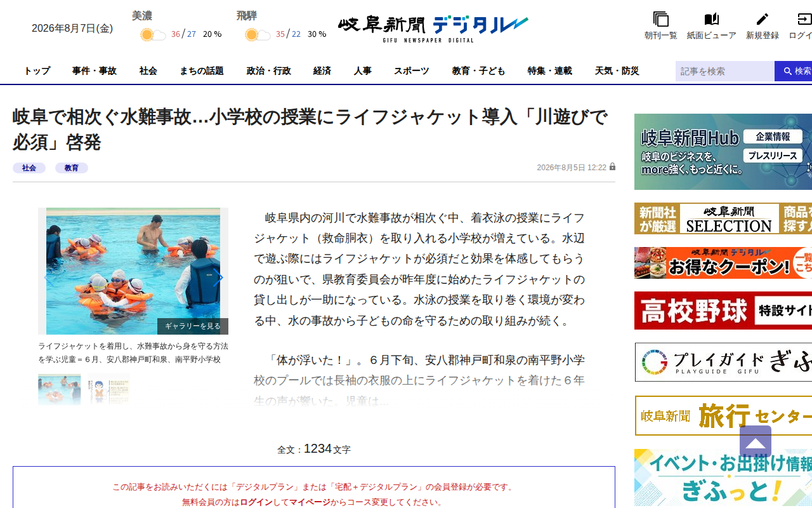Open the 朝刊一覧 morning edition list icon

click(660, 20)
